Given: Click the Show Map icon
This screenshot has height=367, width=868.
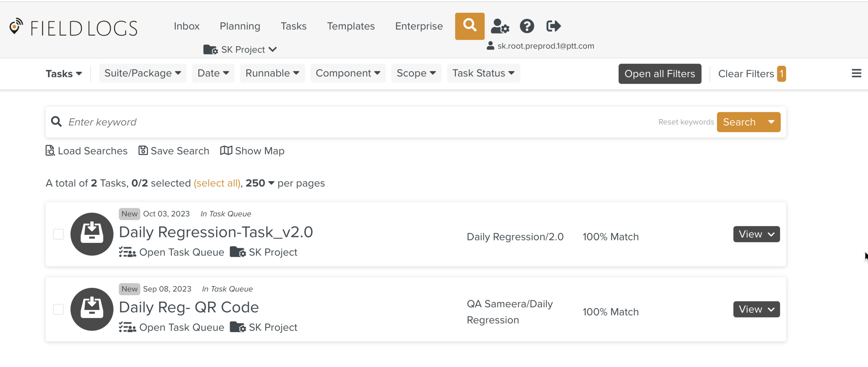Looking at the screenshot, I should click(x=226, y=151).
